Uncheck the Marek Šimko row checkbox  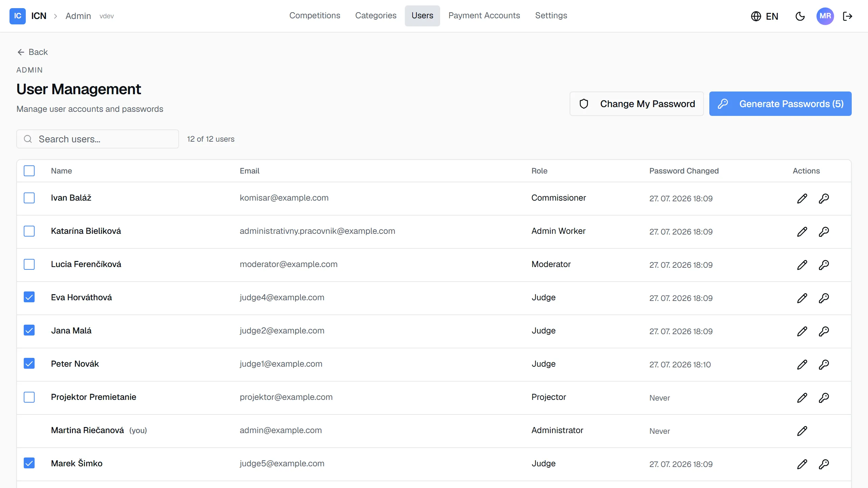pos(29,463)
